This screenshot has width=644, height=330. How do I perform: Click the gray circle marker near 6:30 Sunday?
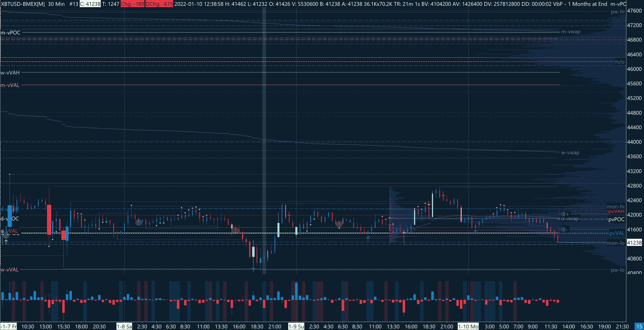(x=339, y=224)
